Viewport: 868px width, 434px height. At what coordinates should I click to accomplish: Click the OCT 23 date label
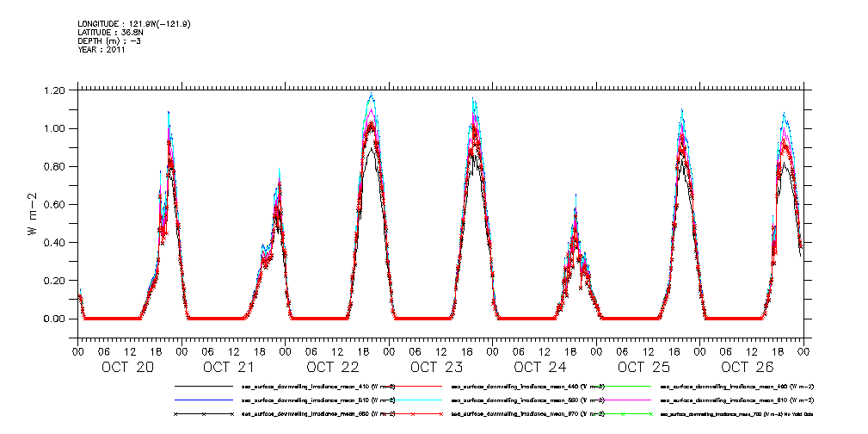click(x=436, y=368)
